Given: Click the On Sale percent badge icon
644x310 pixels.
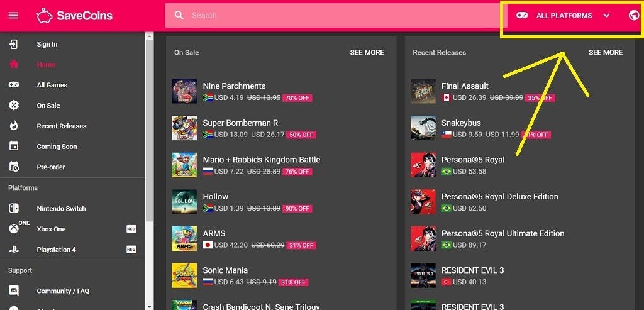Looking at the screenshot, I should (14, 106).
